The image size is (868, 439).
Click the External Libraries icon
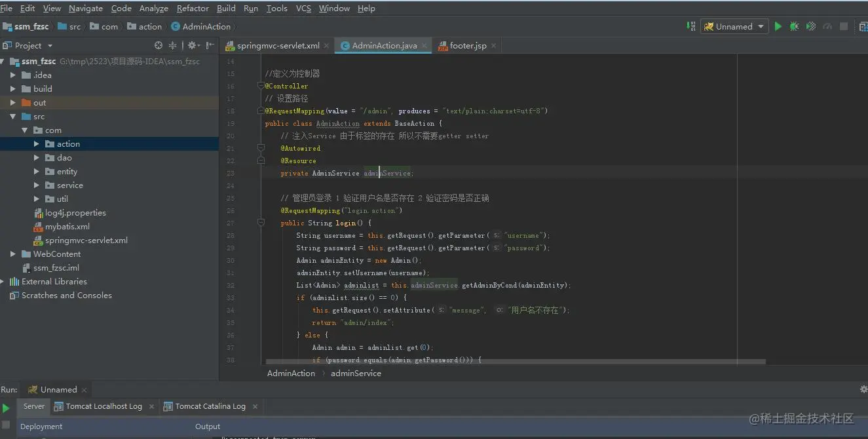coord(14,282)
